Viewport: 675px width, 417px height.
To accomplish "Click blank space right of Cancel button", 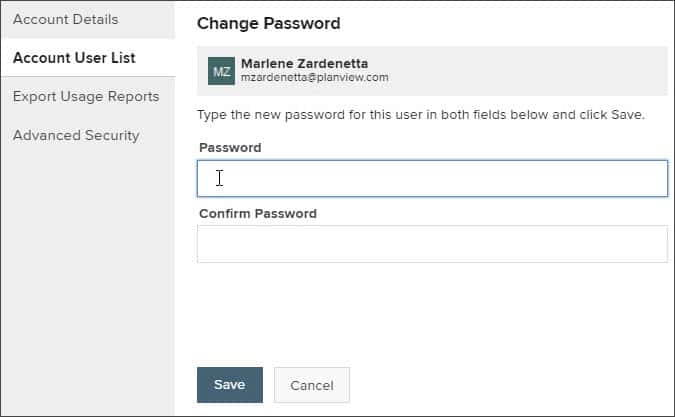I will click(500, 385).
